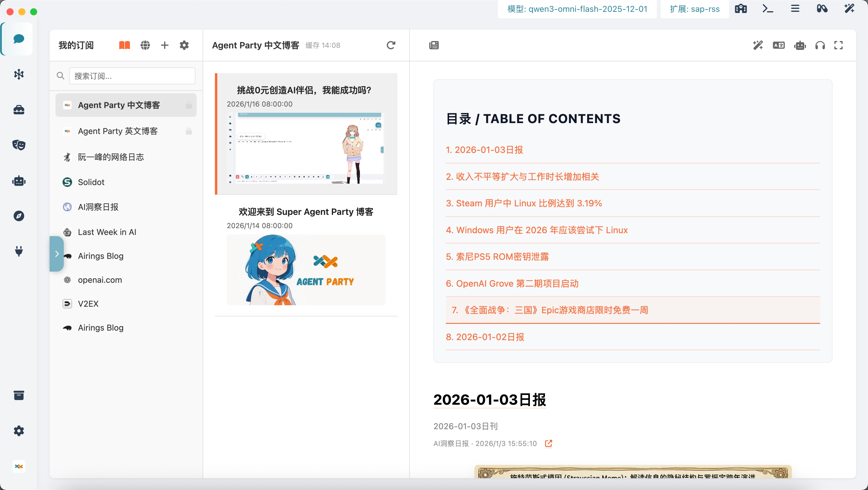Jump to 收入不平等扩大与工作时长增加相关 in contents

click(x=633, y=177)
